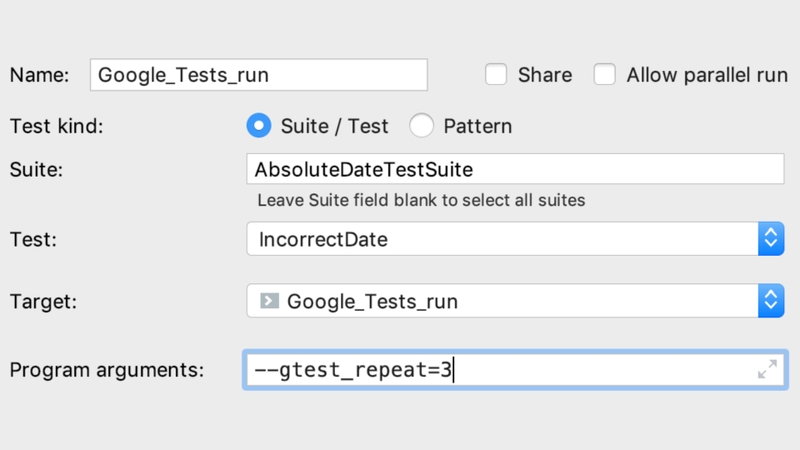Click the Name: label

(39, 75)
